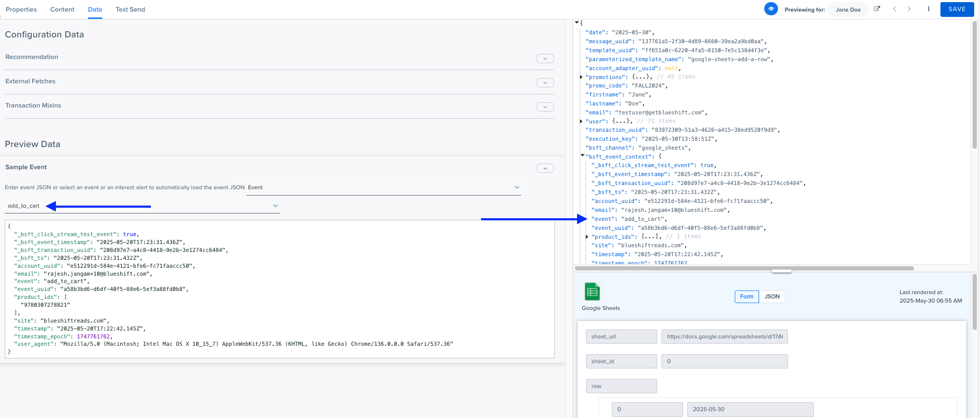Viewport: 980px width, 418px height.
Task: Expand the External Fetches section
Action: (545, 83)
